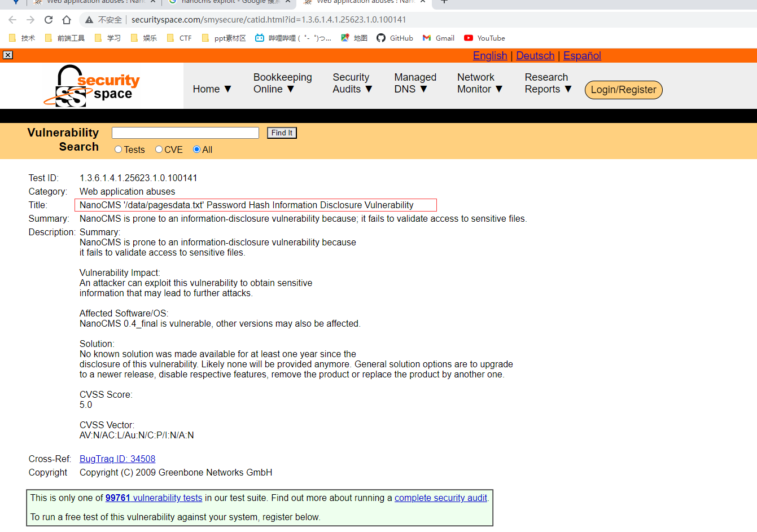Click the Test ID value 1.3.6.1.4.1.25623.1.0.100141
The image size is (757, 532).
coord(138,178)
